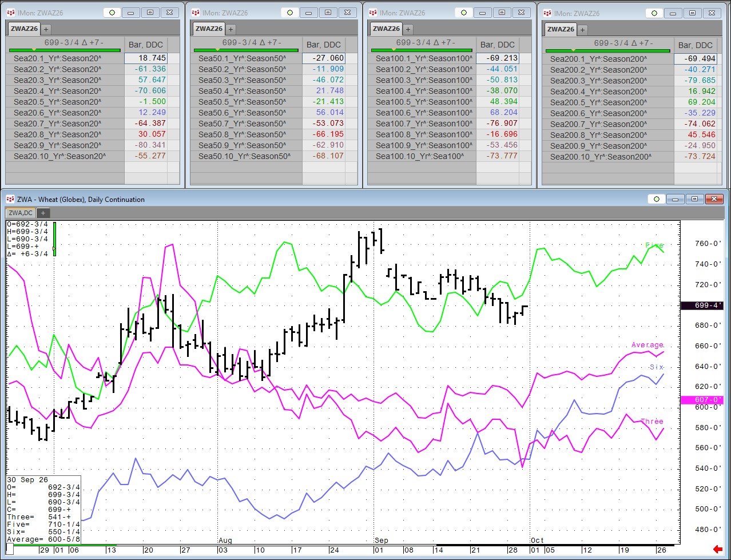The width and height of the screenshot is (731, 560).
Task: Click the CQG icon in the ZWA Wheat chart title bar
Action: click(10, 199)
